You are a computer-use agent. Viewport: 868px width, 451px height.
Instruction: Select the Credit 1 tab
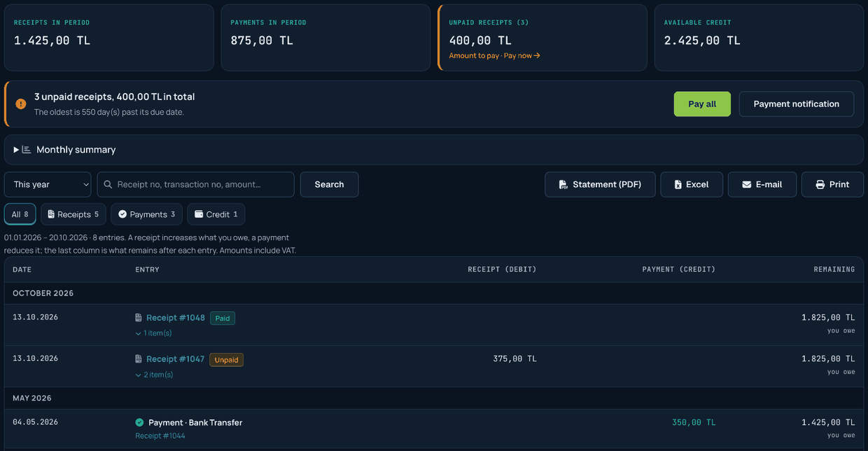click(216, 214)
